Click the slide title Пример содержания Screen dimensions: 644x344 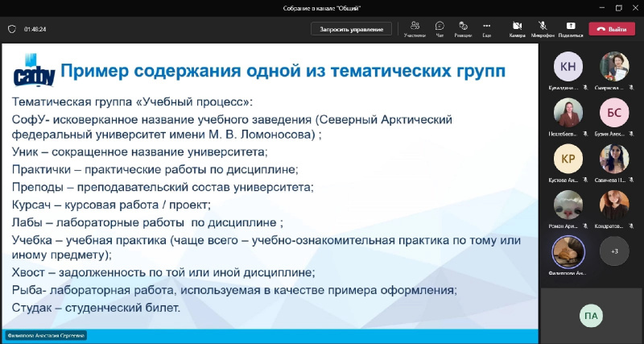click(x=283, y=71)
